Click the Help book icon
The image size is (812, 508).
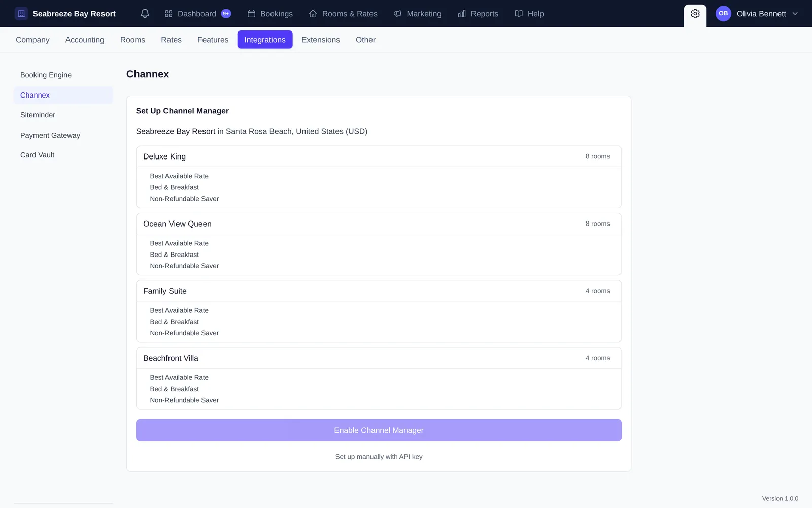click(519, 14)
